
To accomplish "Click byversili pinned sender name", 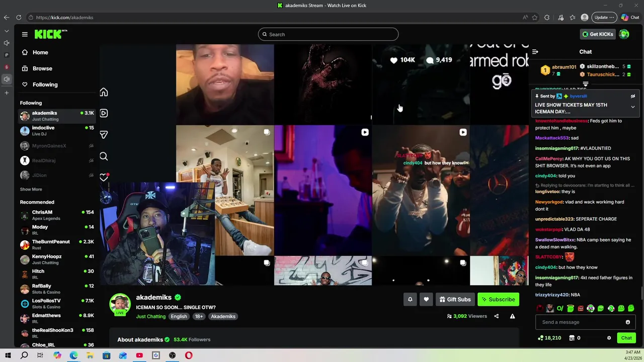I will (x=579, y=96).
